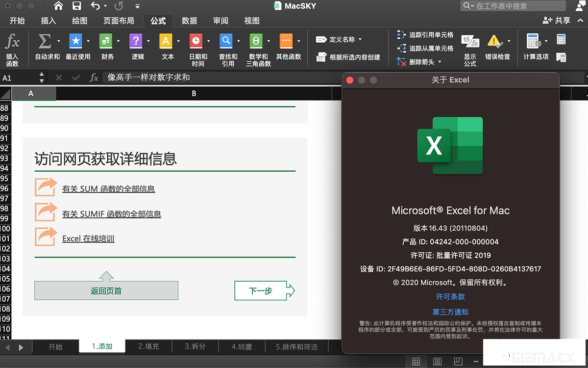Open the Logical functions icon

136,41
